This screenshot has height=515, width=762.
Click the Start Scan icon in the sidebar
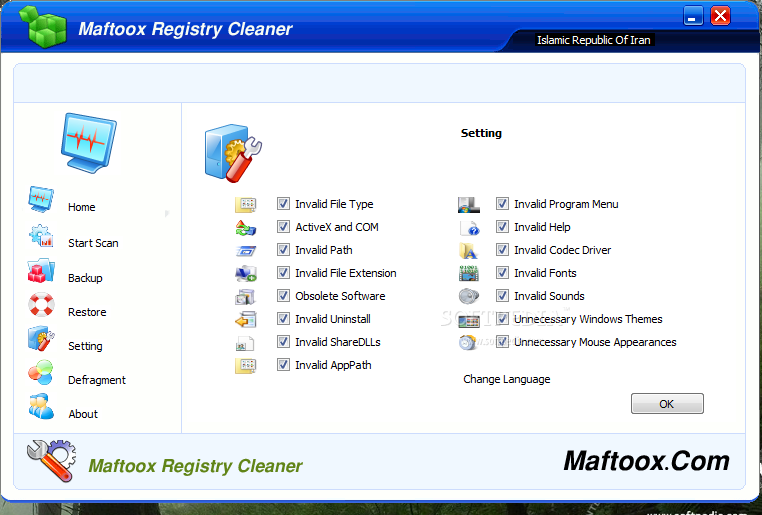click(41, 236)
